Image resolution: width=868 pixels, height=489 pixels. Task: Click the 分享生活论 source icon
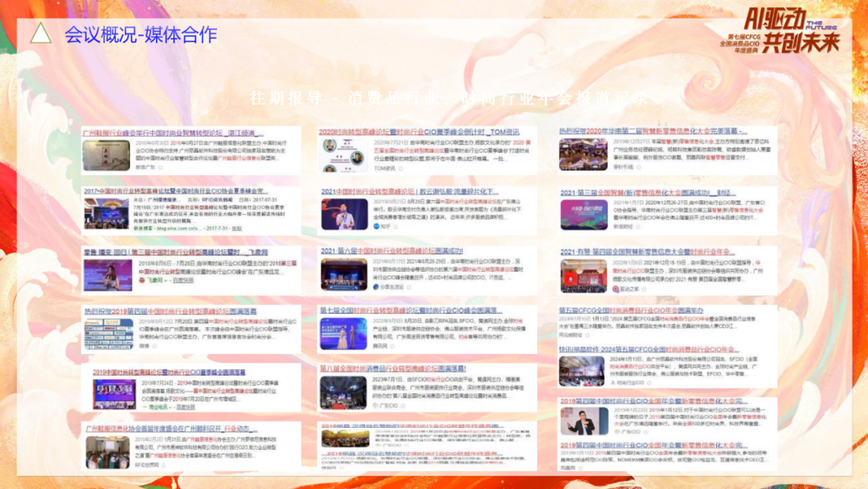click(375, 286)
